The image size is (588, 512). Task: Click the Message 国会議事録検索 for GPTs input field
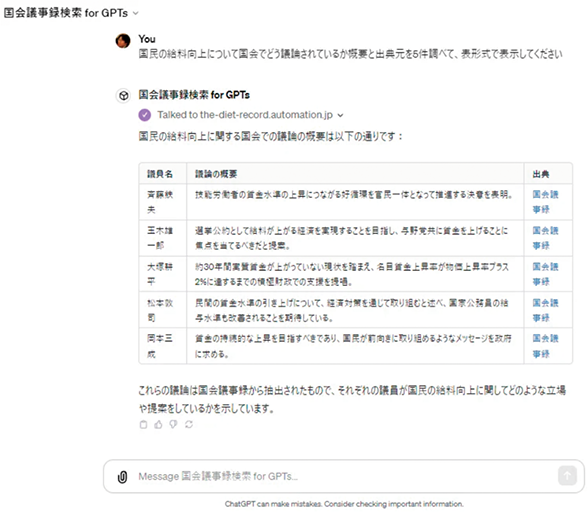tap(345, 476)
